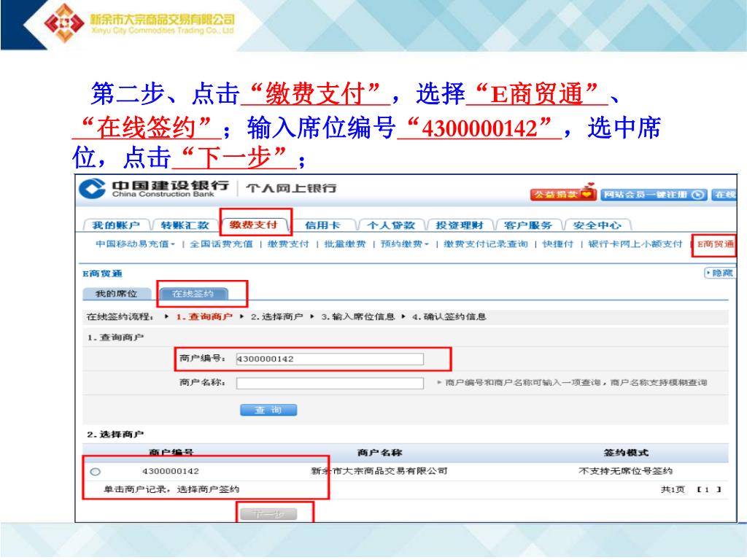
Task: Open 银行卡网上小额支付 link
Action: click(635, 244)
